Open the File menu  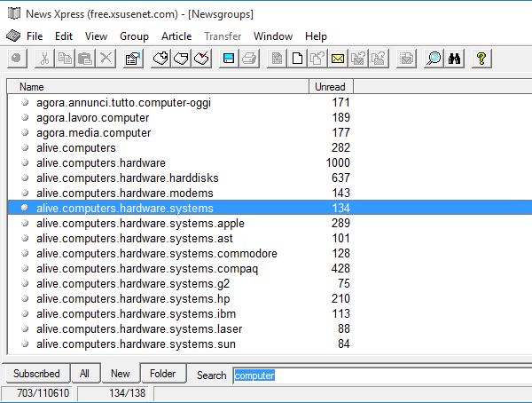coord(35,36)
